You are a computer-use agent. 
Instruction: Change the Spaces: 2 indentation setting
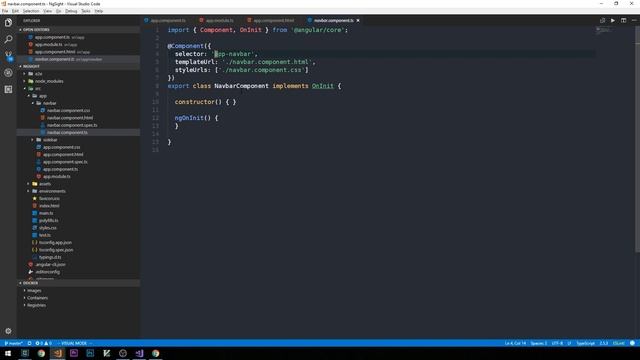pos(539,343)
